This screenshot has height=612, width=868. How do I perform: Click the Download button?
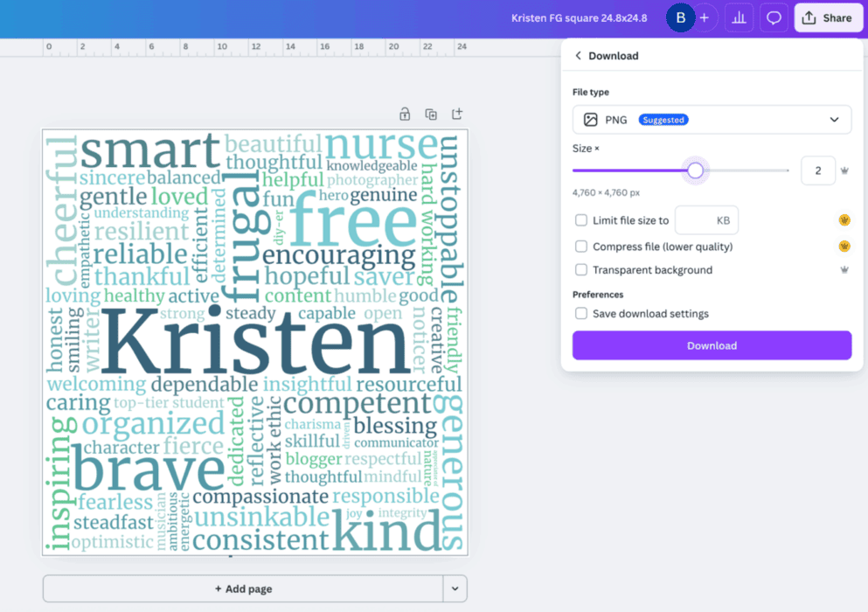tap(711, 345)
